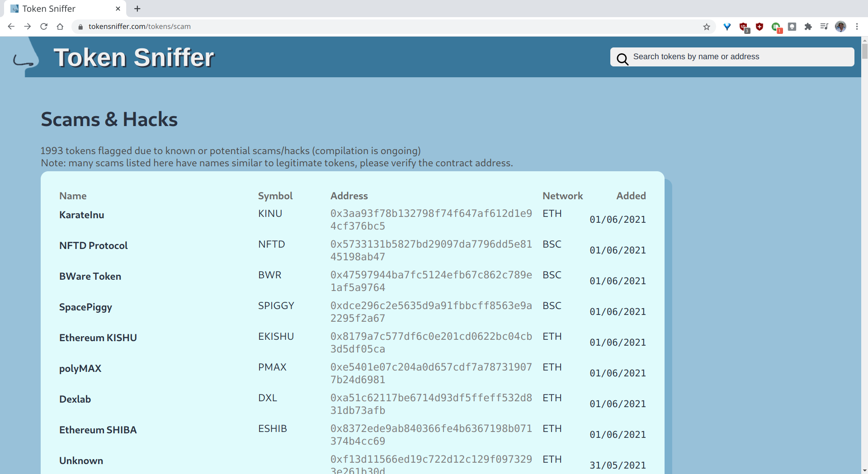Go to the browser home page
Image resolution: width=868 pixels, height=474 pixels.
(60, 27)
